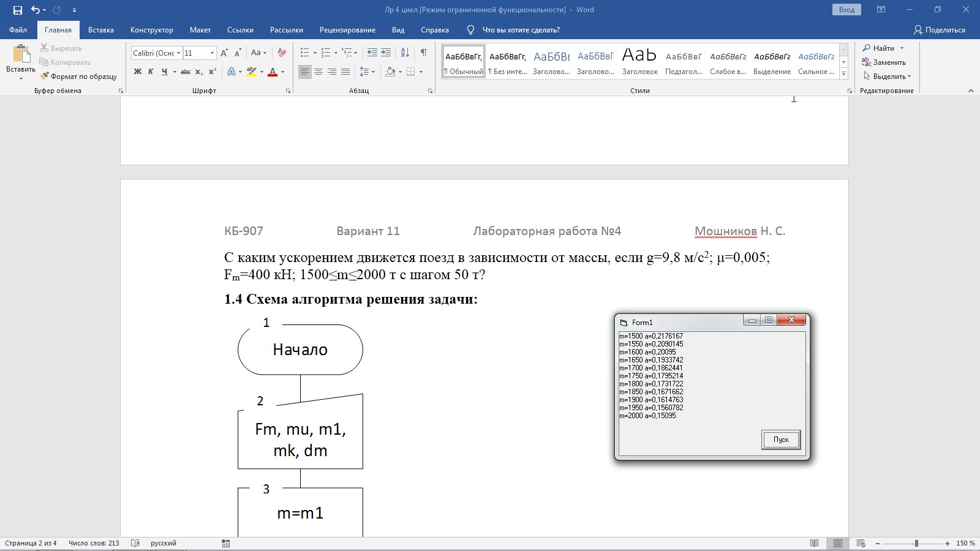Click multilevel list icon

tap(347, 53)
